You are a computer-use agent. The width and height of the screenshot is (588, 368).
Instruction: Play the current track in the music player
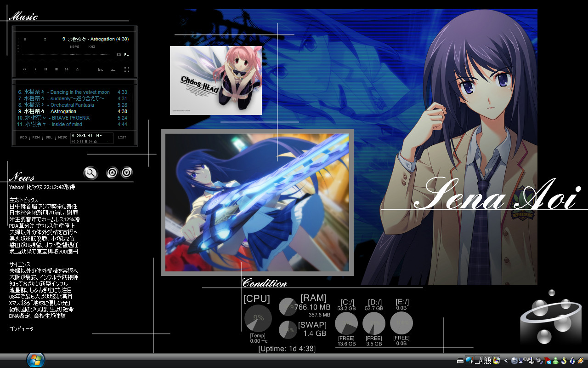click(35, 69)
